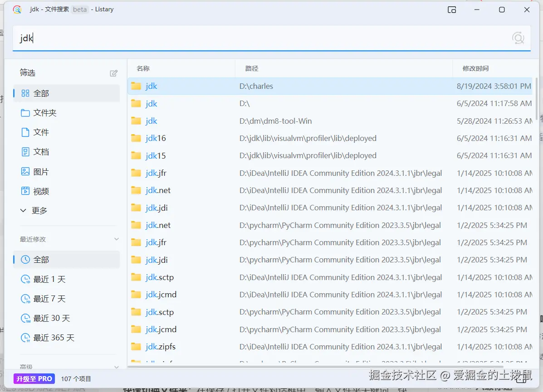Click folder icon of the jdk16 row

(x=136, y=138)
